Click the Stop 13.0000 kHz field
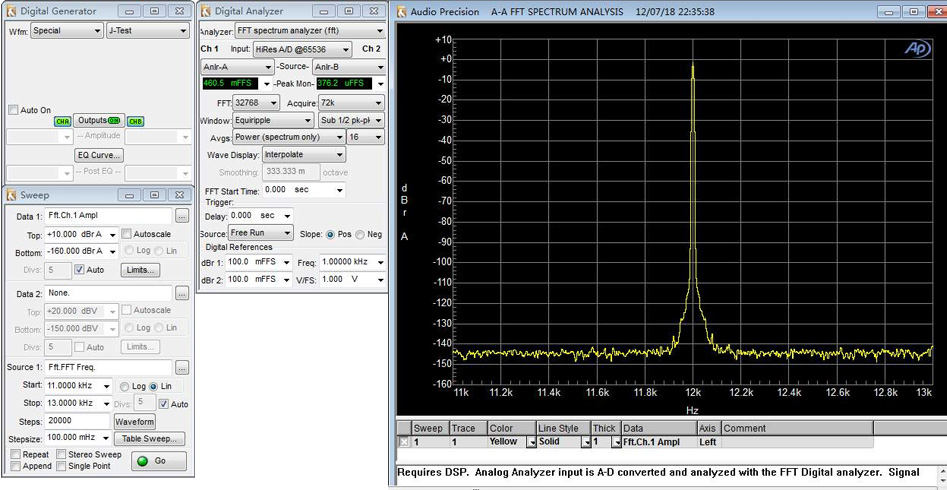The height and width of the screenshot is (490, 947). 78,404
